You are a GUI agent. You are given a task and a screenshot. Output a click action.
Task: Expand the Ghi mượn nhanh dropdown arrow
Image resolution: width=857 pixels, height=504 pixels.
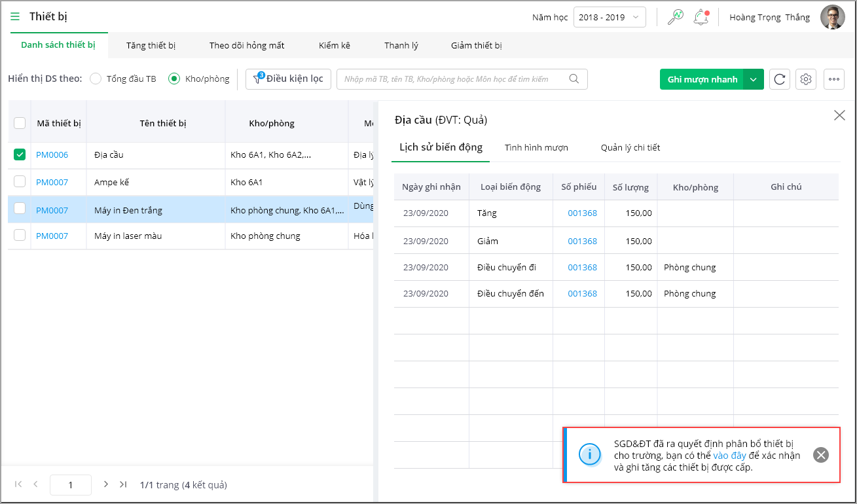pos(754,79)
